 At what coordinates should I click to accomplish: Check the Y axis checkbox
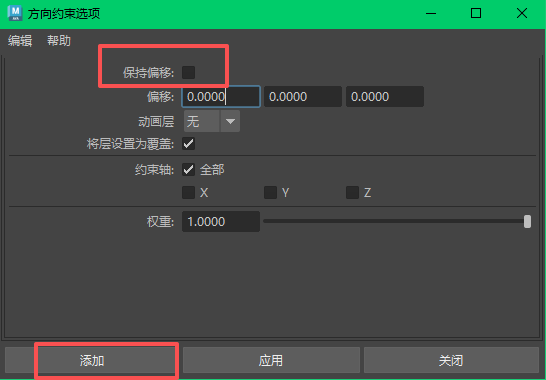point(270,192)
